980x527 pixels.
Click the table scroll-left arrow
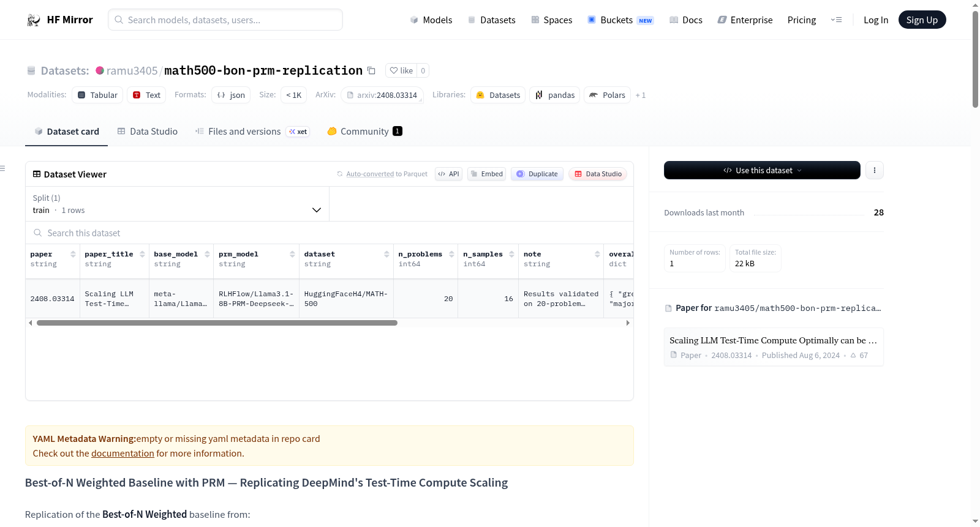[31, 323]
